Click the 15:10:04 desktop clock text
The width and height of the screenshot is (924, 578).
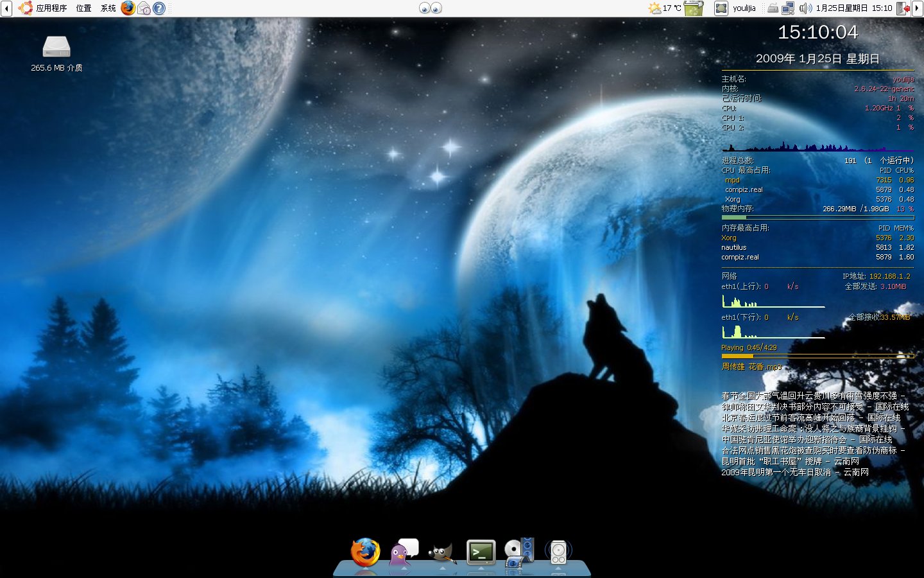click(x=817, y=32)
